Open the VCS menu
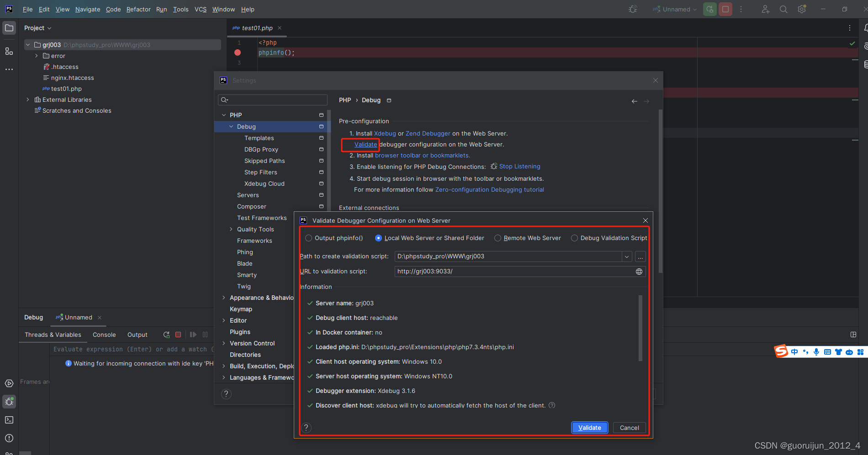Viewport: 868px width, 455px height. coord(201,9)
